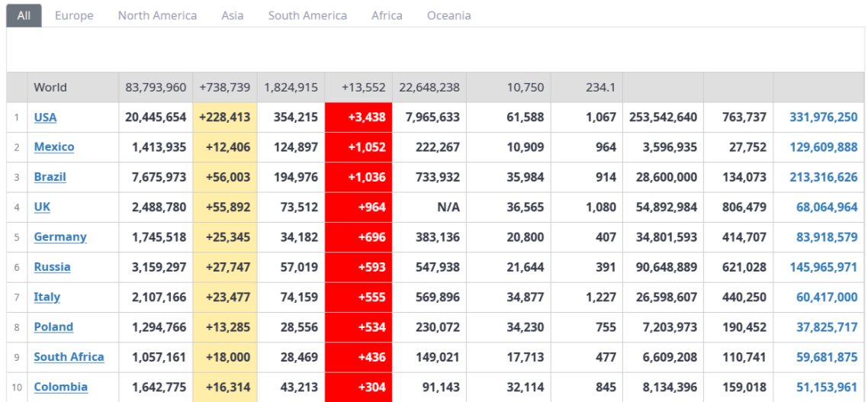Click Germany total cases 1,745,518

coord(159,237)
